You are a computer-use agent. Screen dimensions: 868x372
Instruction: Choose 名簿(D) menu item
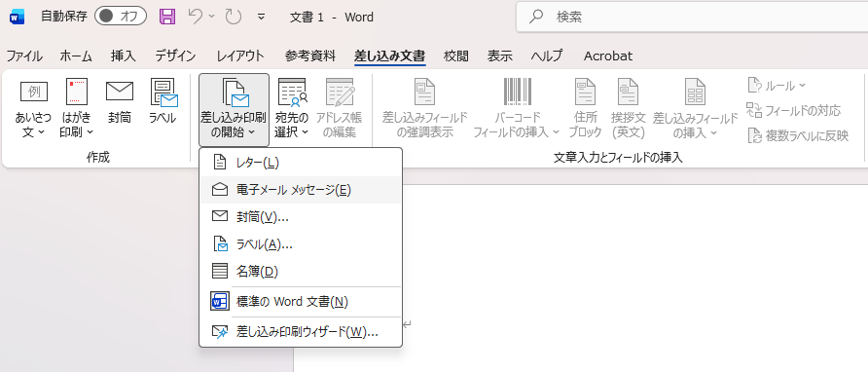coord(301,272)
